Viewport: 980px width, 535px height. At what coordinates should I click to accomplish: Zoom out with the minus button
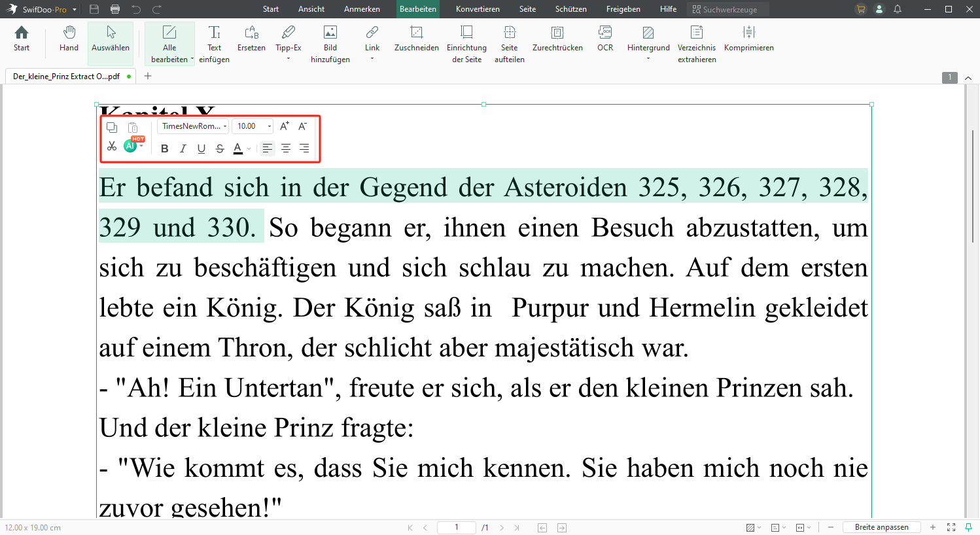click(831, 527)
